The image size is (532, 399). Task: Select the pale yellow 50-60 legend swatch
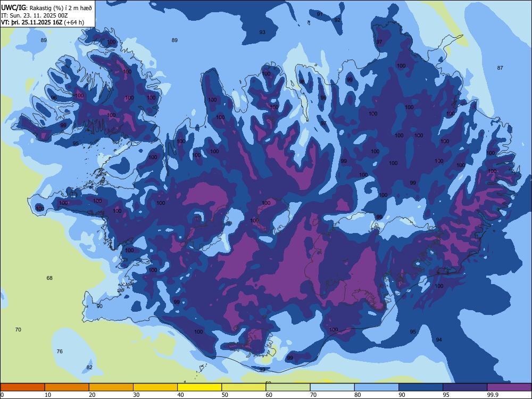[x=244, y=387]
